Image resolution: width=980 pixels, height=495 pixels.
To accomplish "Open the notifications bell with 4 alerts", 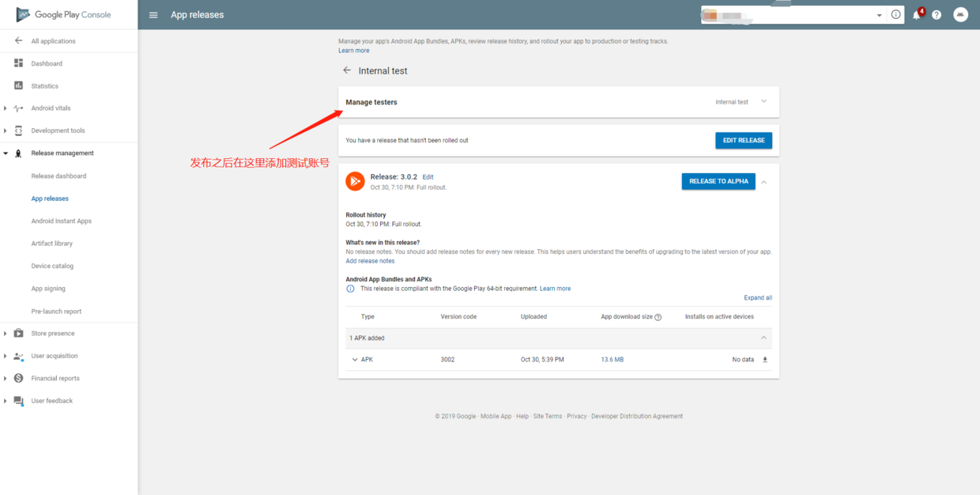I will tap(917, 14).
